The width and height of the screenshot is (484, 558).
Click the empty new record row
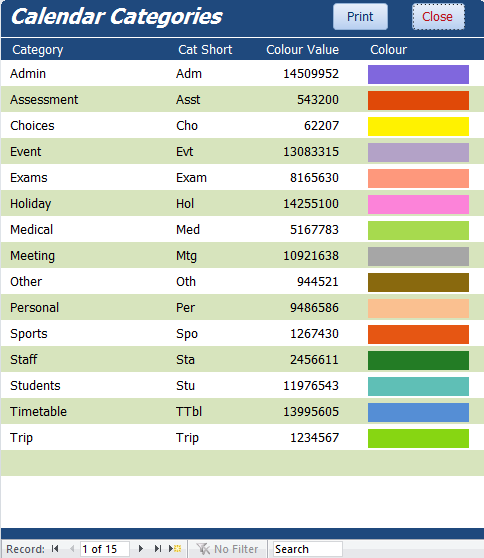(x=242, y=463)
